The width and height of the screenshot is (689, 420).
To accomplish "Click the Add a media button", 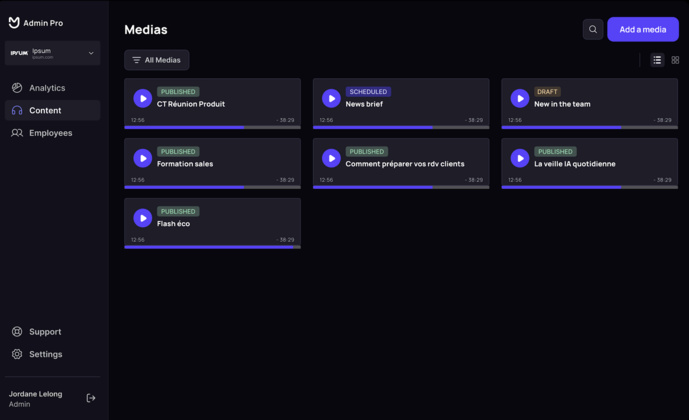I will click(643, 30).
